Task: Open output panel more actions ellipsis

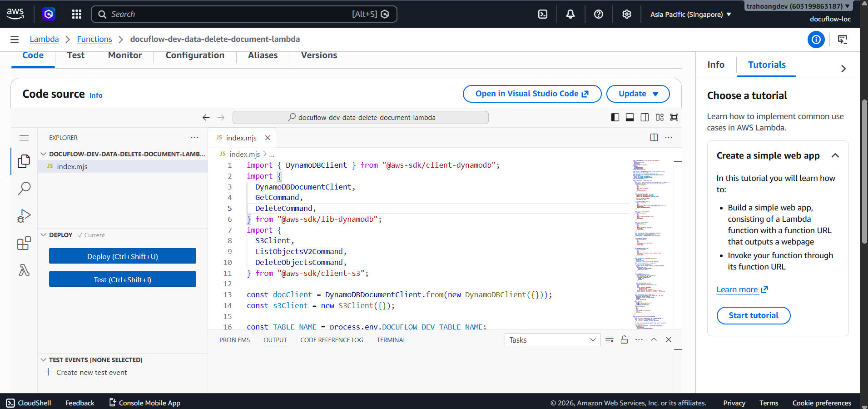Action: (x=639, y=339)
